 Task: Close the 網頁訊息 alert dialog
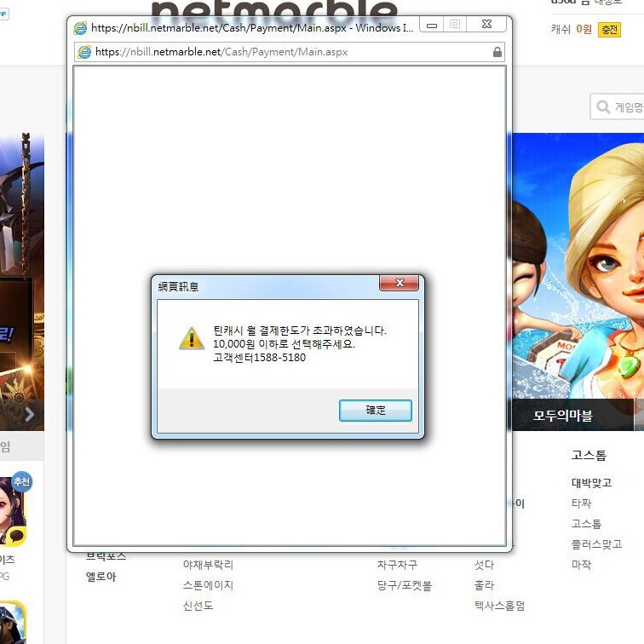(400, 283)
